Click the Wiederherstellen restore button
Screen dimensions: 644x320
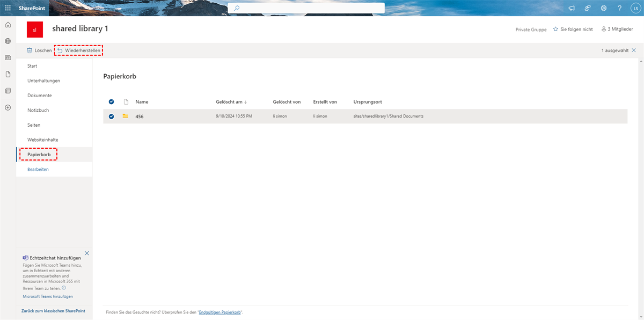79,50
